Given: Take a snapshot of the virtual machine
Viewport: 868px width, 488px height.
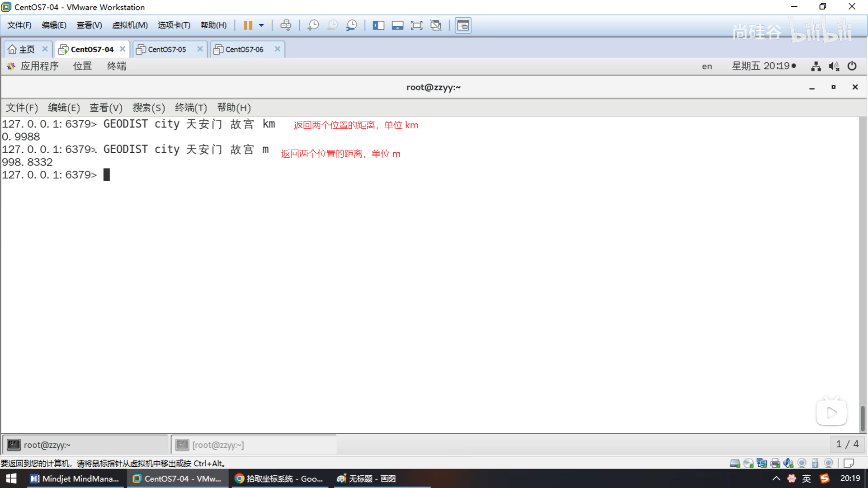Looking at the screenshot, I should tap(313, 25).
